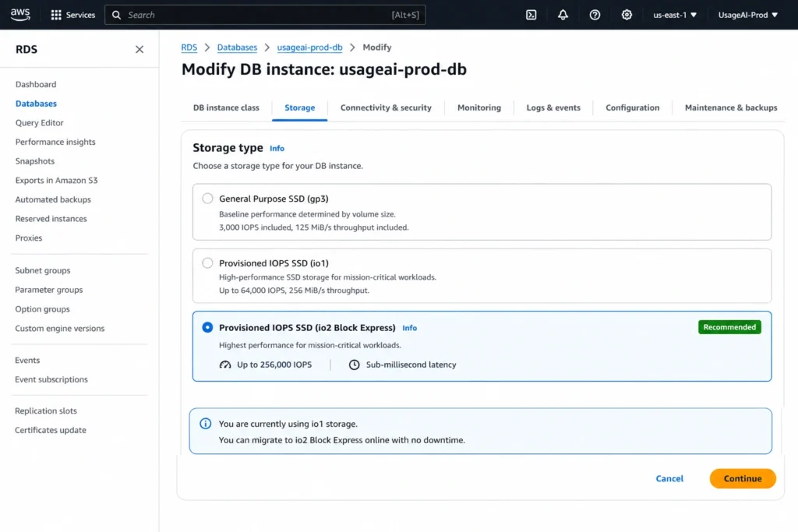The image size is (798, 532).
Task: Switch to DB instance class tab
Action: (x=226, y=107)
